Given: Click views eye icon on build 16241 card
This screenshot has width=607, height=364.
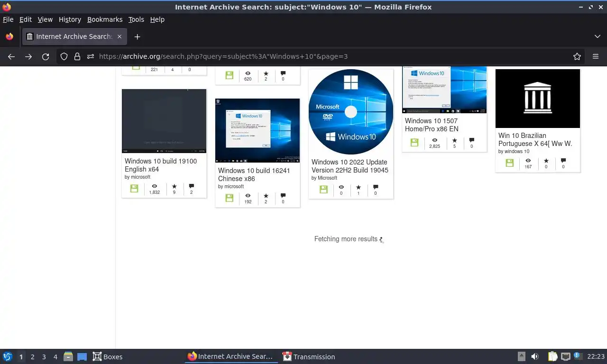Looking at the screenshot, I should (248, 196).
